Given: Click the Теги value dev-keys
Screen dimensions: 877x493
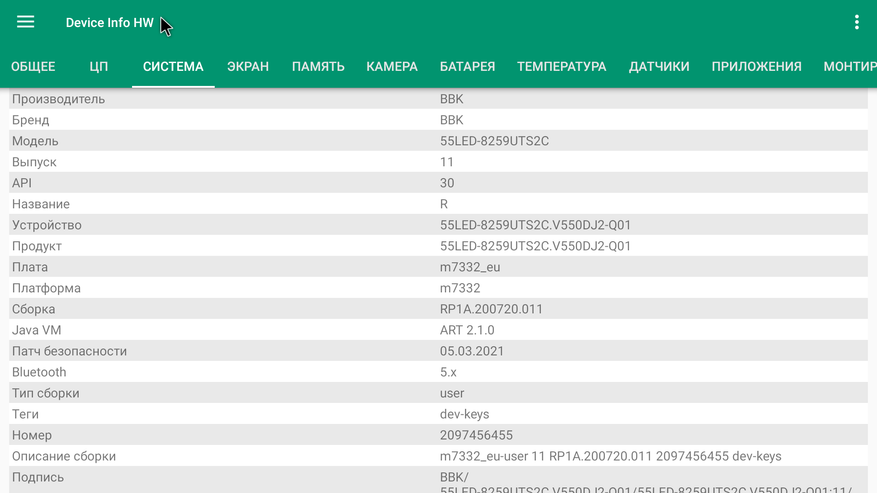Looking at the screenshot, I should [464, 414].
